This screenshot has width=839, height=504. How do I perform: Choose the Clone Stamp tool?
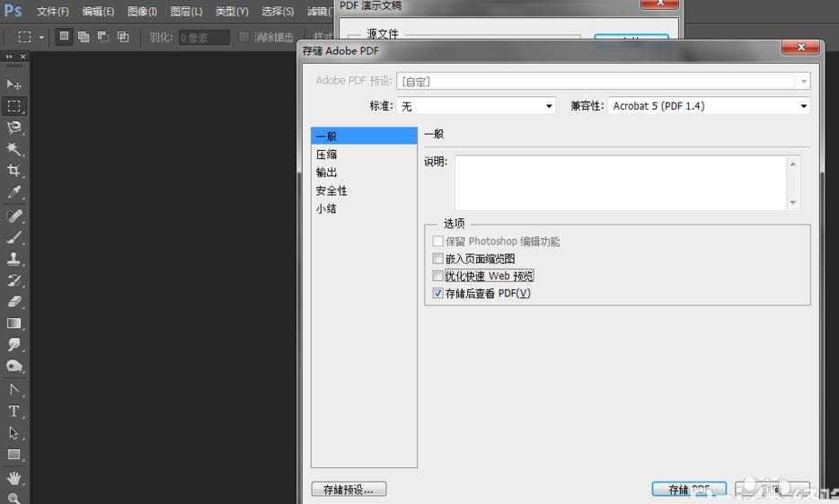coord(14,260)
